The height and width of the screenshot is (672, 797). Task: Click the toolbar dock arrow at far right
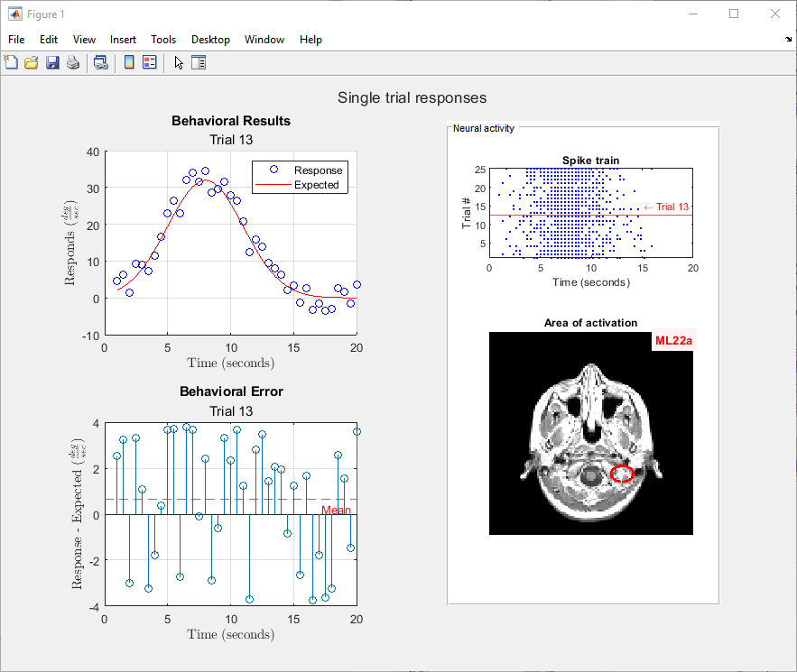[x=788, y=40]
